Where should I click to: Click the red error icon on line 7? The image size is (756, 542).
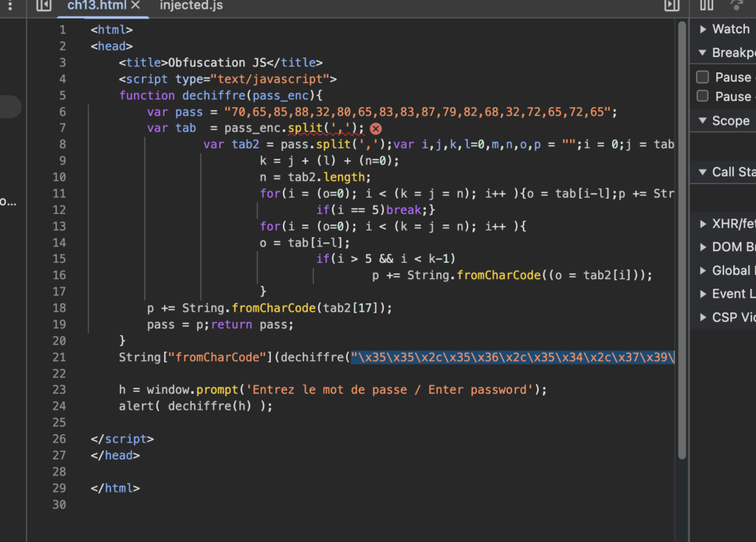click(x=375, y=128)
